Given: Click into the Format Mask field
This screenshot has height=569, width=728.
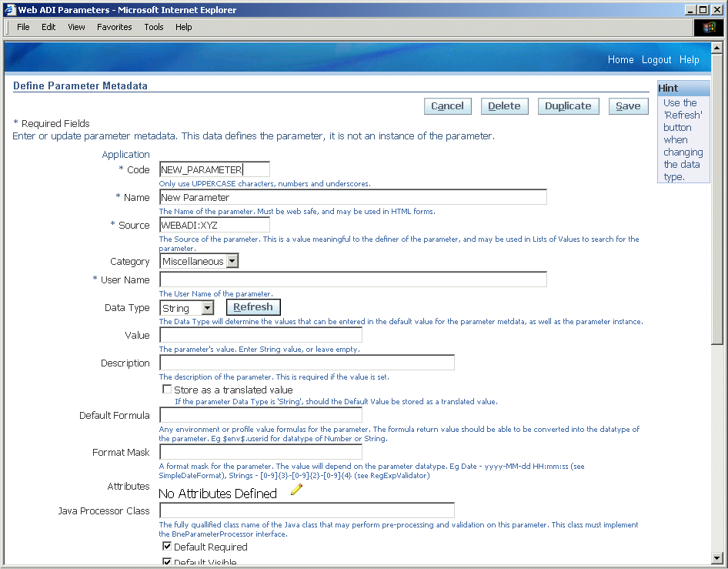Looking at the screenshot, I should click(260, 452).
